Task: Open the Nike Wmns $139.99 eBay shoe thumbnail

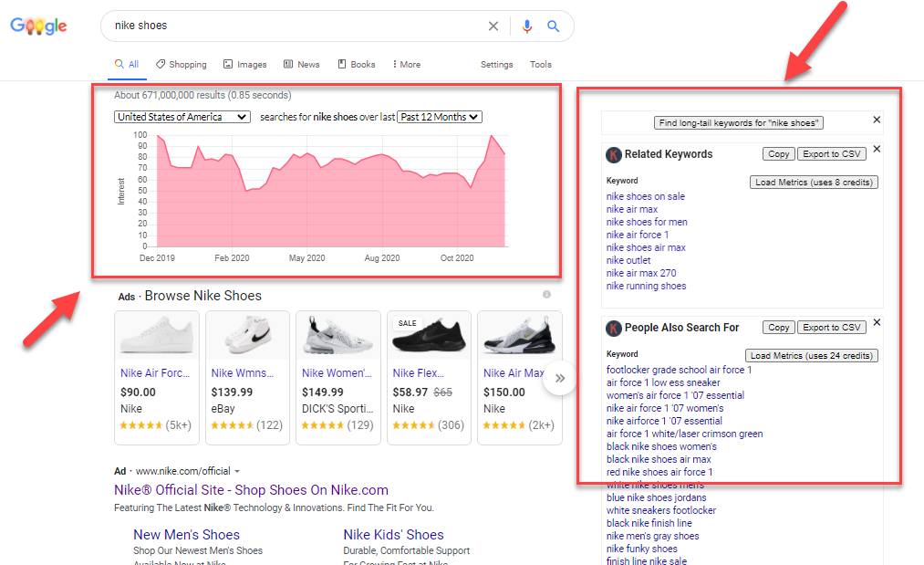Action: 247,335
